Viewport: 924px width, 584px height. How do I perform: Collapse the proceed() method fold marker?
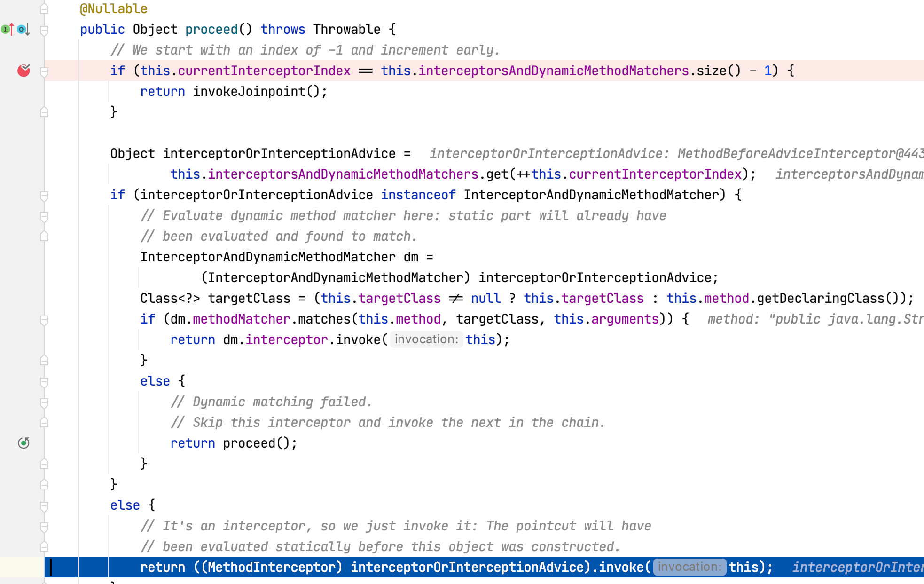pos(44,30)
